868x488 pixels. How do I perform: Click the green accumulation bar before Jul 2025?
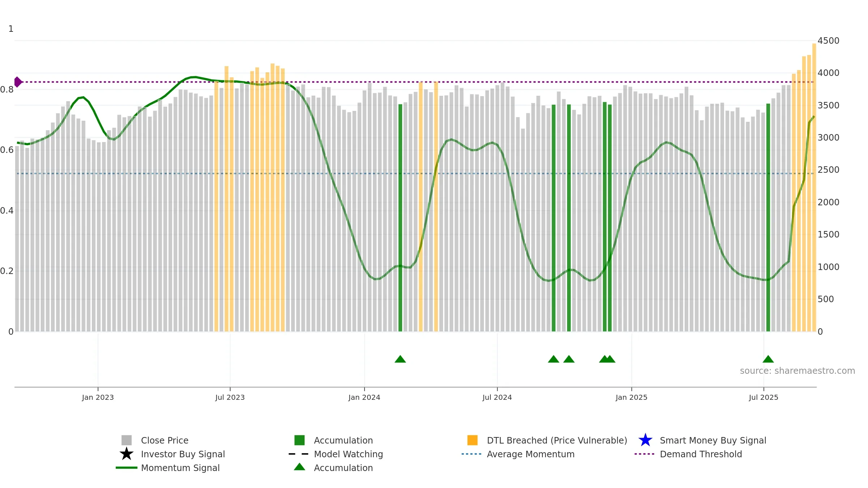pyautogui.click(x=768, y=217)
